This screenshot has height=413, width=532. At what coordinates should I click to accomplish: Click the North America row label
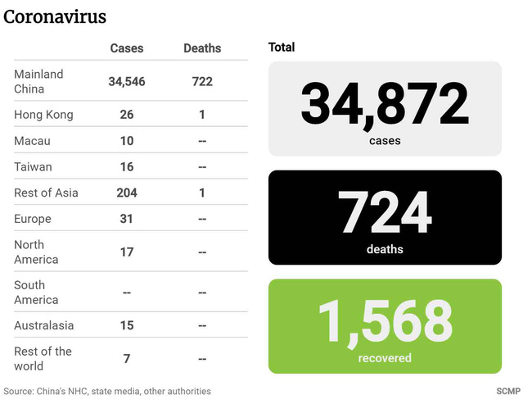tap(36, 252)
